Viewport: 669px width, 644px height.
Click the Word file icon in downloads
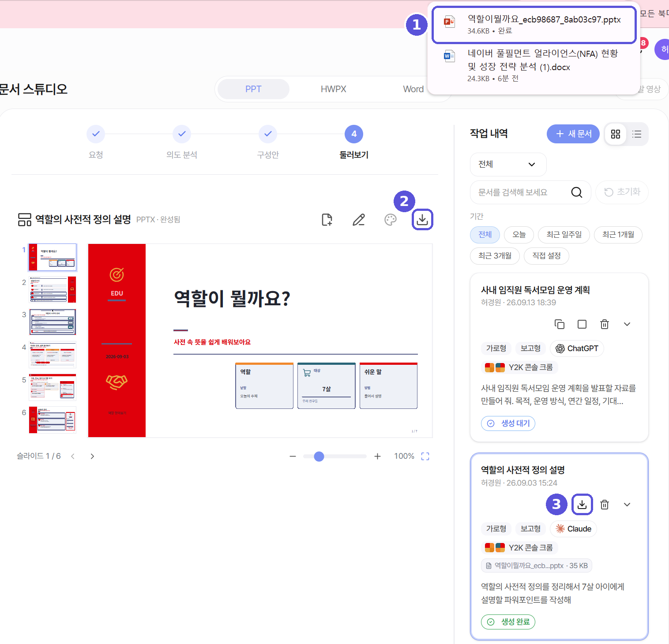[449, 56]
